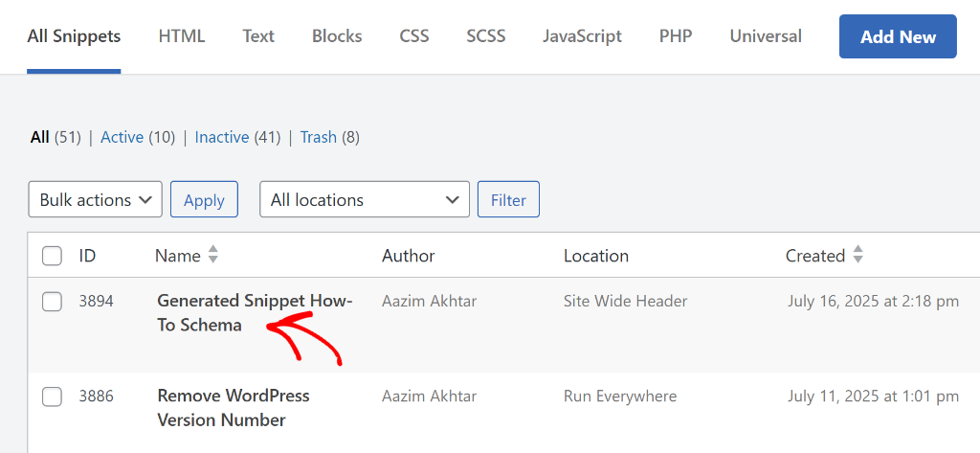Open the All locations dropdown
The height and width of the screenshot is (453, 980).
click(x=365, y=199)
